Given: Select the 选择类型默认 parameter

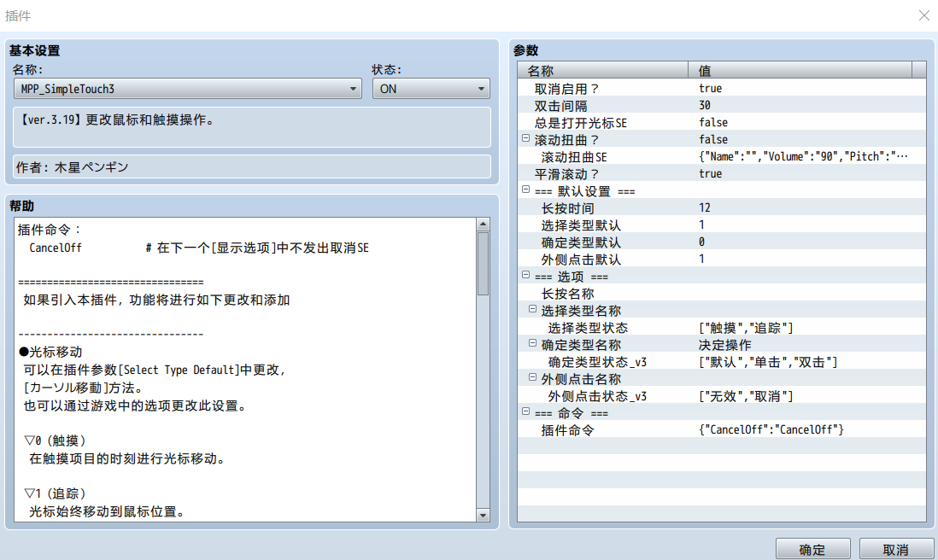Looking at the screenshot, I should [x=581, y=225].
